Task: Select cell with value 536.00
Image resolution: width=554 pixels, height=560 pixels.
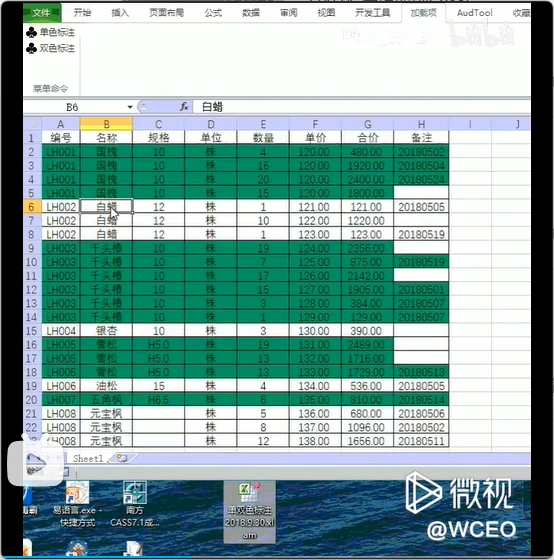Action: click(x=367, y=386)
